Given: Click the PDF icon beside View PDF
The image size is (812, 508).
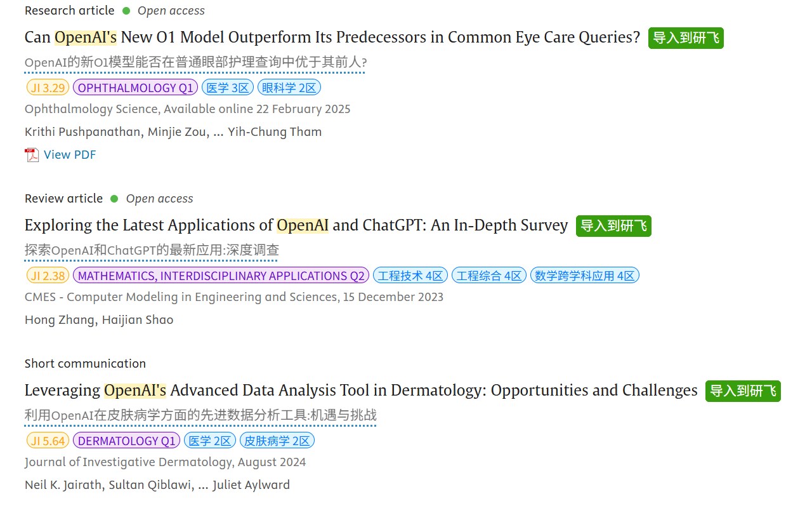Looking at the screenshot, I should click(x=32, y=155).
